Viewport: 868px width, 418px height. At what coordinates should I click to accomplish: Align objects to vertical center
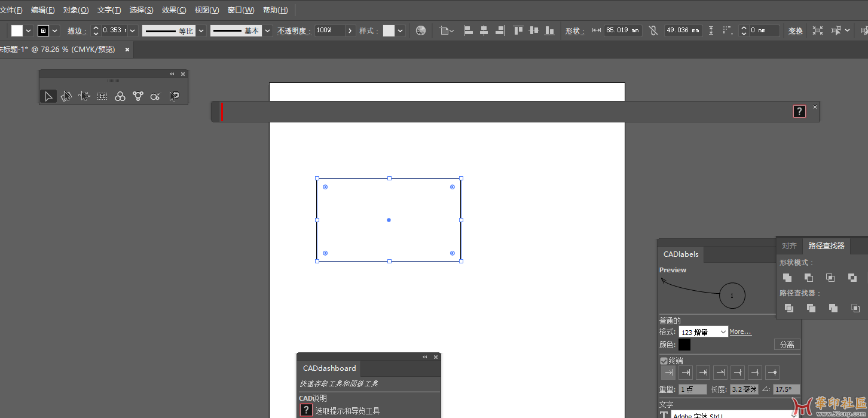533,30
